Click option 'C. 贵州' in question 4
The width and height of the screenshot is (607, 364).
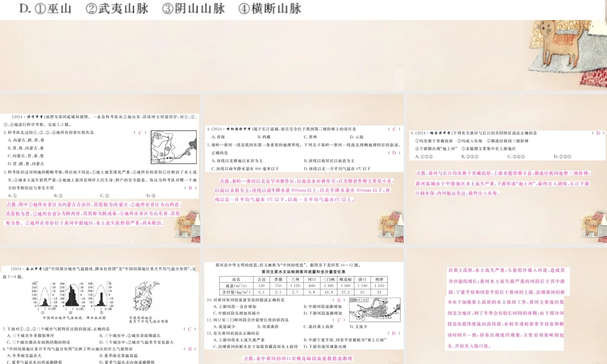pyautogui.click(x=310, y=137)
